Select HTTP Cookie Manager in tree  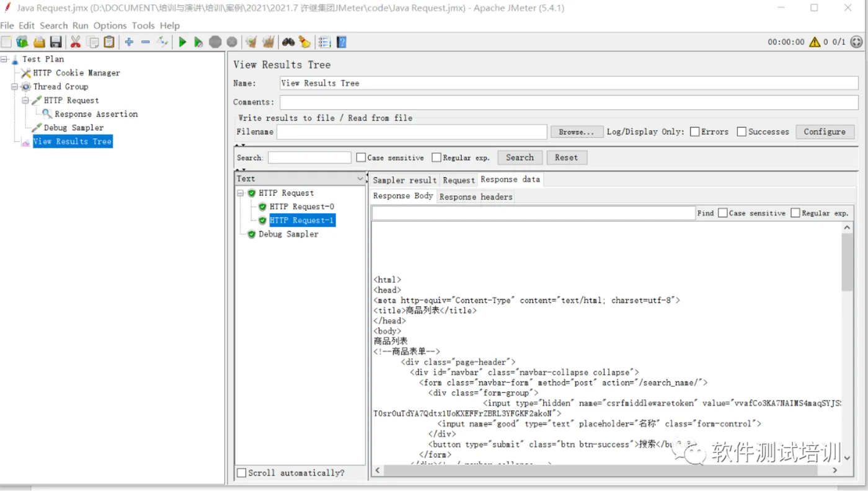pyautogui.click(x=77, y=73)
